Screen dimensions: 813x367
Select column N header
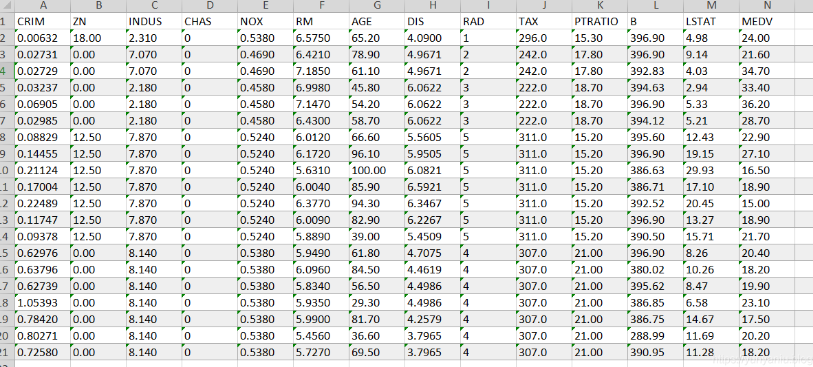(767, 6)
